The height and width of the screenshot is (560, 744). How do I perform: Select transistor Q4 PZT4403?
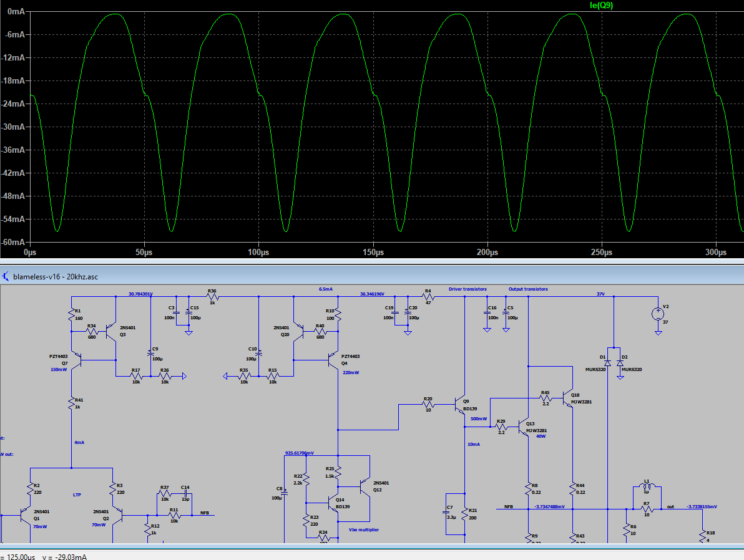click(333, 360)
